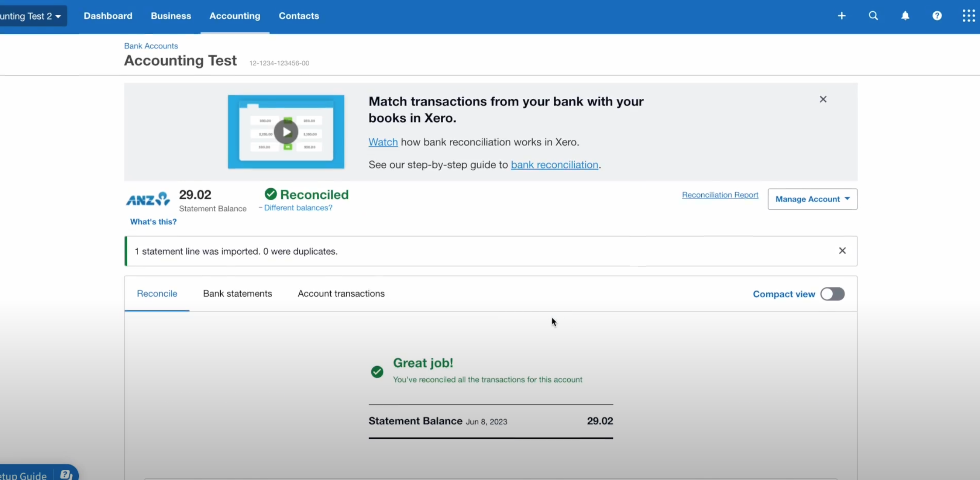Switch to the Account transactions tab
980x480 pixels.
click(x=341, y=294)
